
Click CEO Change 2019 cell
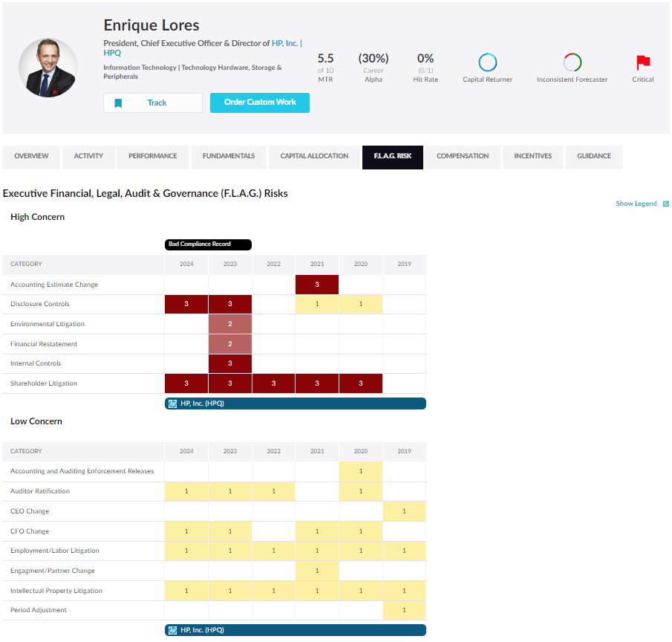(x=404, y=511)
